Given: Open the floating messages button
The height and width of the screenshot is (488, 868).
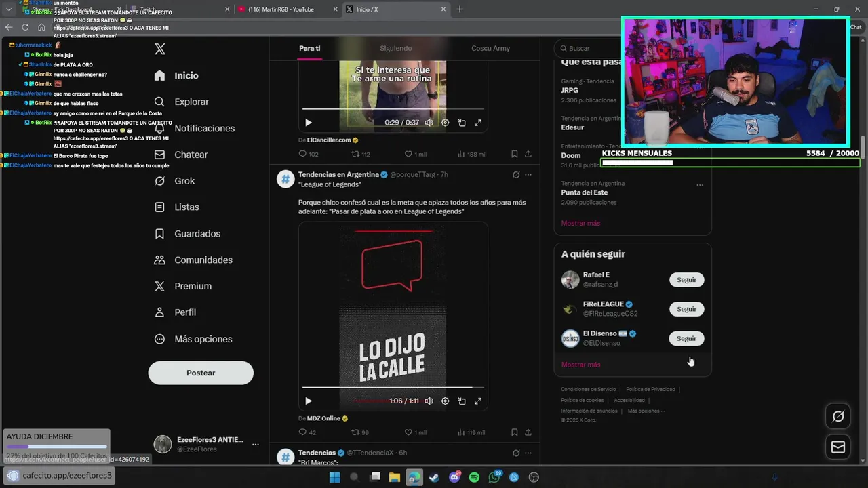Looking at the screenshot, I should [838, 447].
